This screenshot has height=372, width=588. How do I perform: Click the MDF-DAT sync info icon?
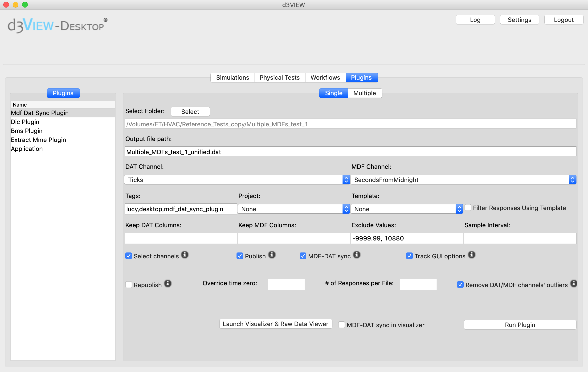click(359, 256)
